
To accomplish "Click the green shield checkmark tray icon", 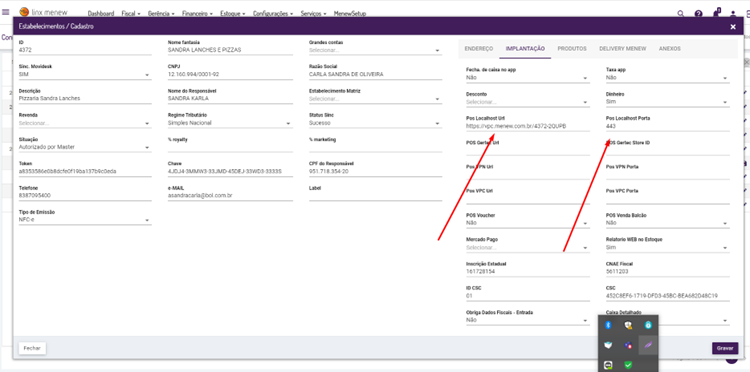I will [628, 365].
